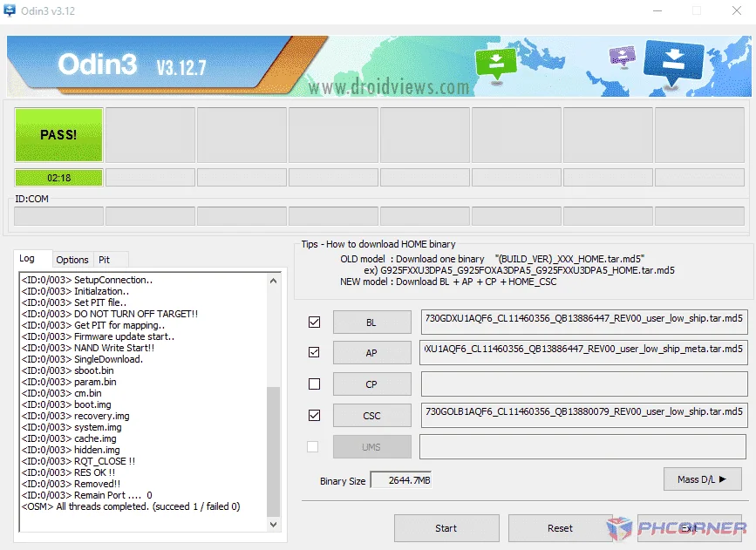Click the small purple download bubble icon

point(623,56)
